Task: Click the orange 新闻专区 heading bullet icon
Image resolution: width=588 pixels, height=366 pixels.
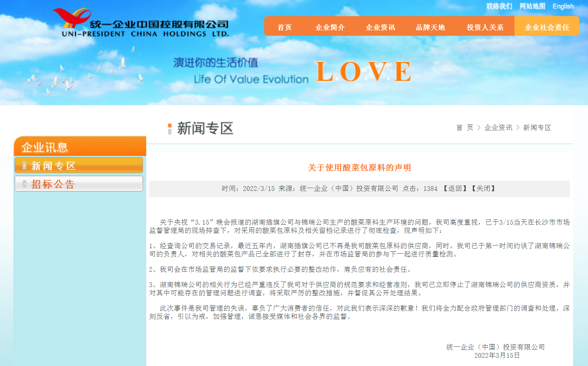Action: pyautogui.click(x=170, y=128)
